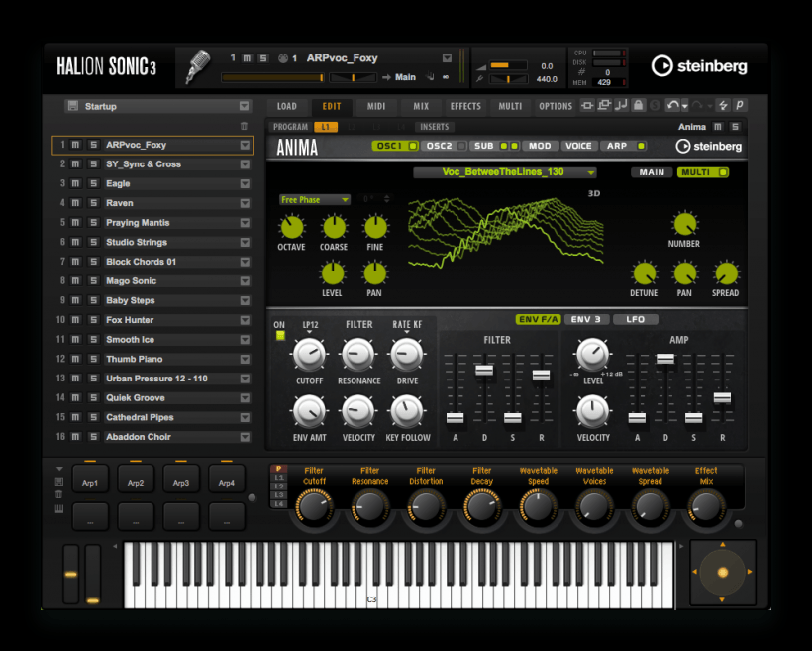Mute slot 1 ARPvoc_Foxy in program list
Viewport: 812px width, 651px height.
pyautogui.click(x=75, y=145)
